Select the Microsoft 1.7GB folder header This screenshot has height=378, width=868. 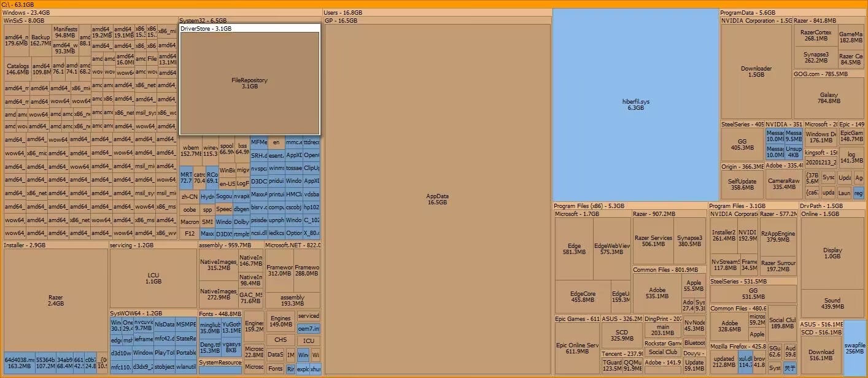592,214
